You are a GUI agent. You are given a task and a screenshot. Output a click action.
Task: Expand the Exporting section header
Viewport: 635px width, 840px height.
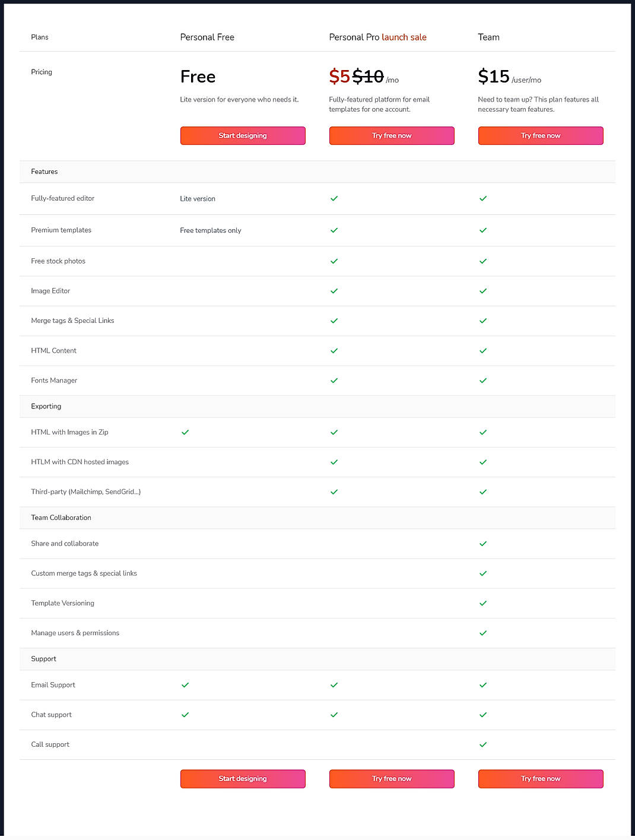coord(46,406)
